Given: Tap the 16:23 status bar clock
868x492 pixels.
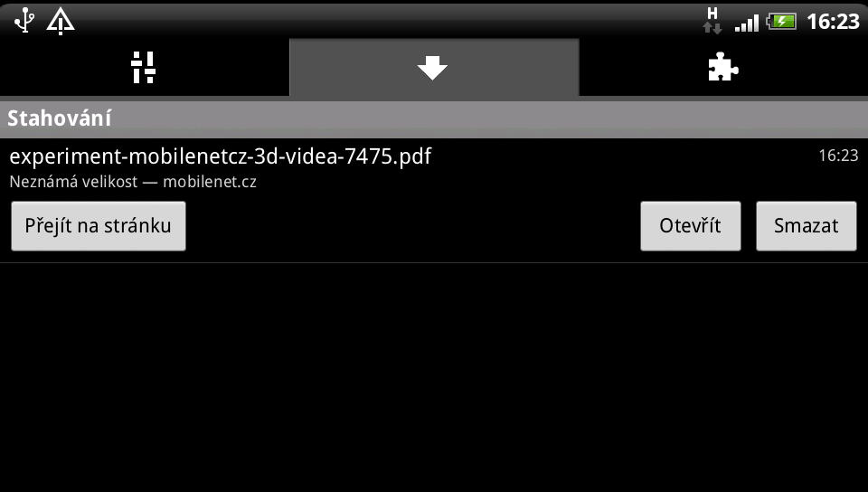Looking at the screenshot, I should [833, 22].
